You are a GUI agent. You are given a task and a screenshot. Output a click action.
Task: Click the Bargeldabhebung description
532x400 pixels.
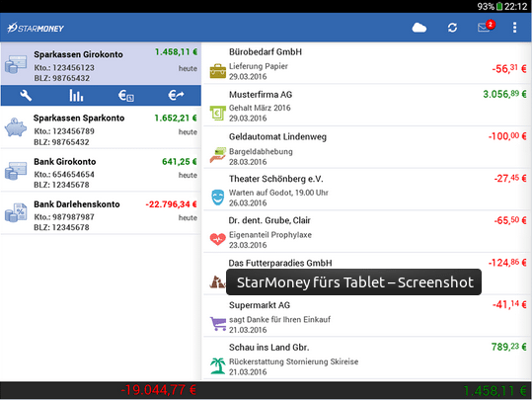[x=261, y=151]
